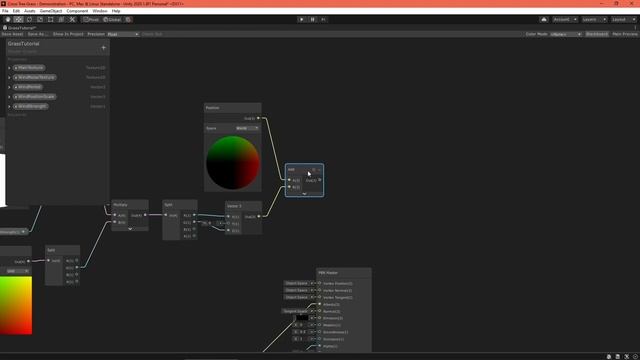
Task: Click Add node Out output port
Action: [320, 180]
